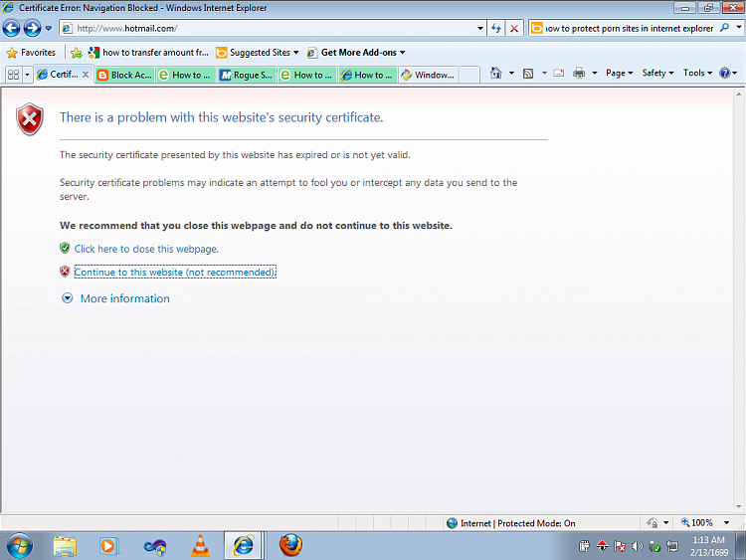Click 'Click here to close this webpage' link
The height and width of the screenshot is (560, 746).
(146, 249)
